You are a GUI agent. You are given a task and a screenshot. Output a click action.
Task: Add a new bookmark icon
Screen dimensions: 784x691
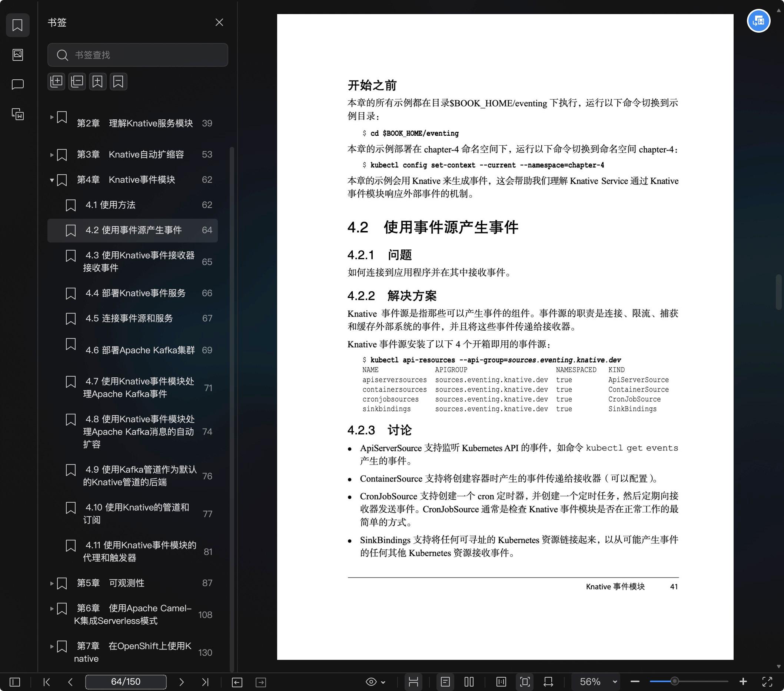coord(98,81)
